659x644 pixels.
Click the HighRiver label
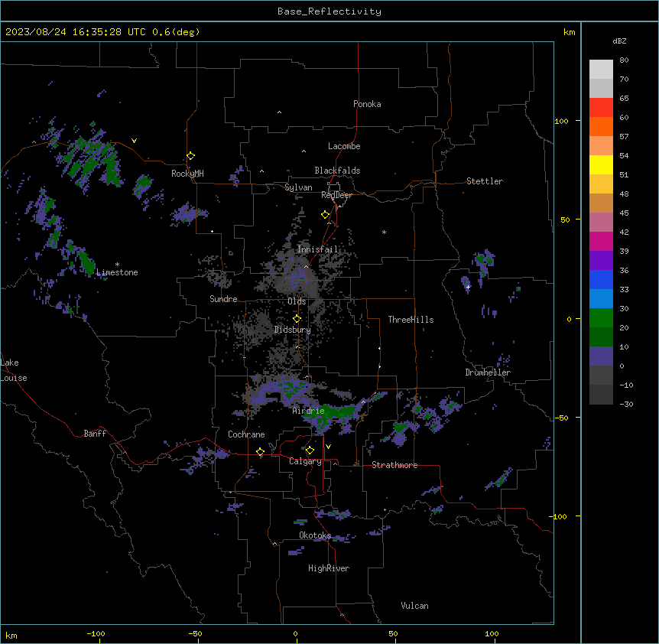pos(329,568)
